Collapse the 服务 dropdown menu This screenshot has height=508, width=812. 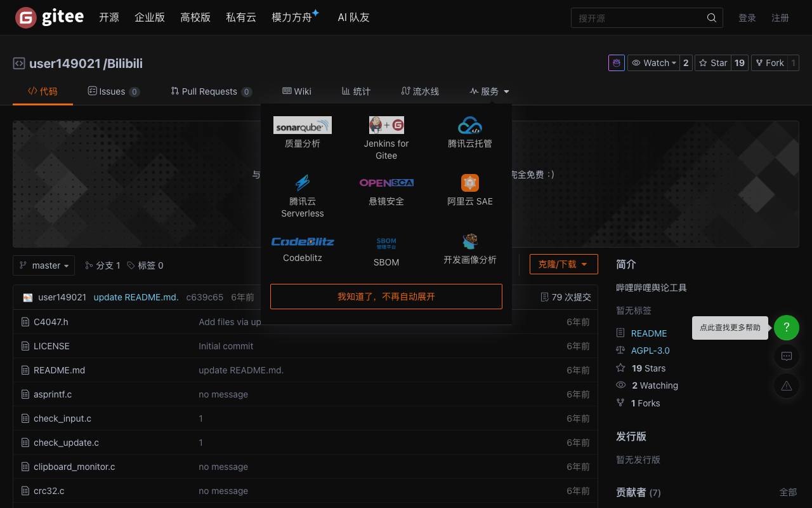pyautogui.click(x=490, y=91)
